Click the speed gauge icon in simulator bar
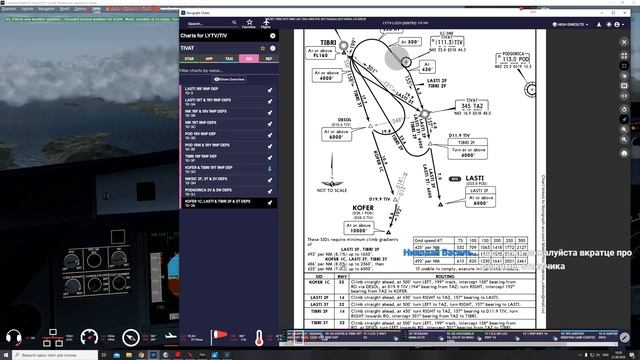This screenshot has width=640, height=360. 89,337
